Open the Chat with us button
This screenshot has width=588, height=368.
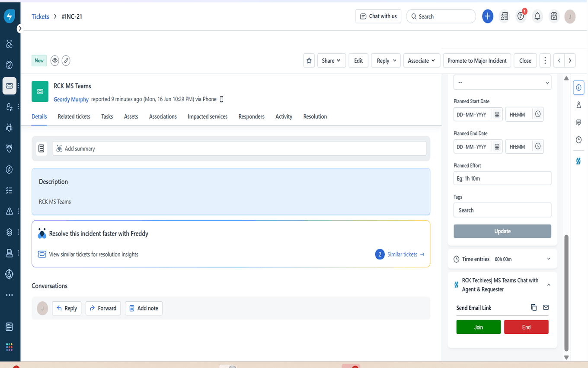click(x=378, y=16)
